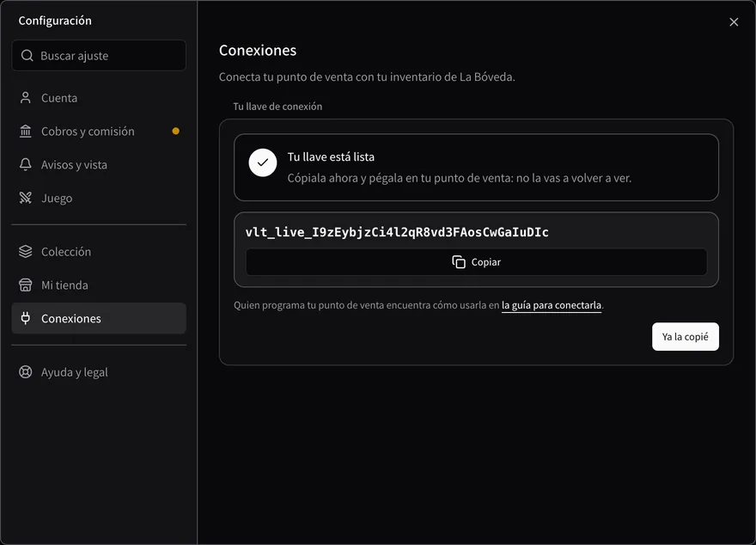Click the plug icon beside Conexiones

click(x=26, y=318)
